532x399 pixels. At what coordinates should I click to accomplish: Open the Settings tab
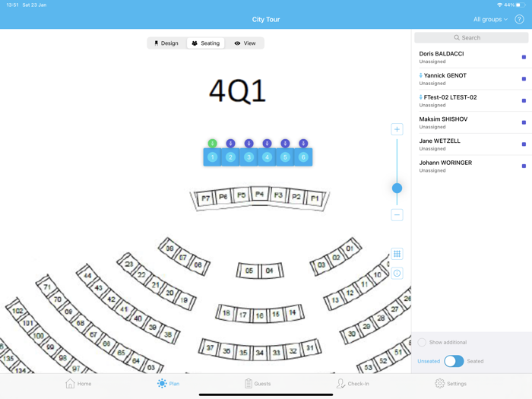(x=451, y=383)
